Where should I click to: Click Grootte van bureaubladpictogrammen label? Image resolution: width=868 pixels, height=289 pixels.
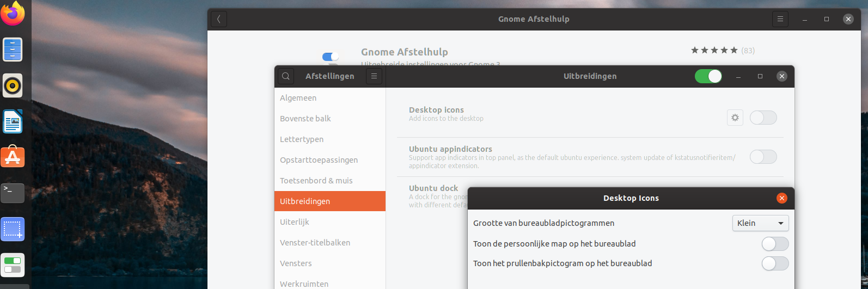tap(543, 223)
